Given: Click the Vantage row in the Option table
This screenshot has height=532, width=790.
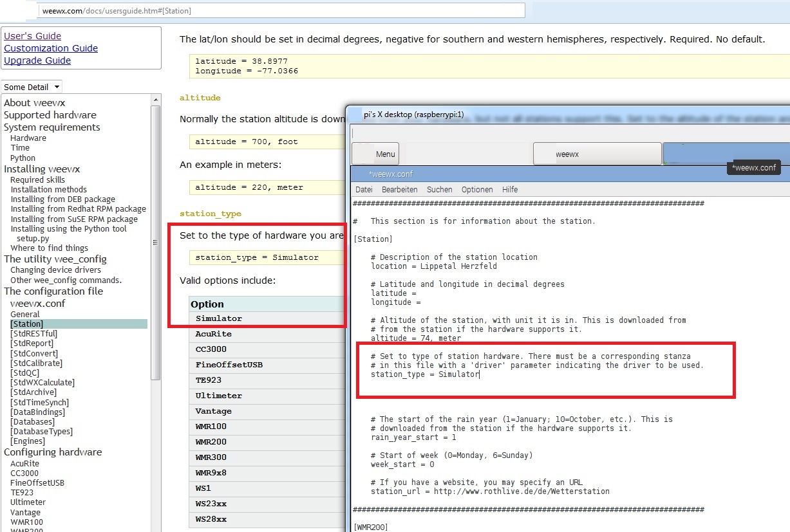Looking at the screenshot, I should pyautogui.click(x=267, y=411).
